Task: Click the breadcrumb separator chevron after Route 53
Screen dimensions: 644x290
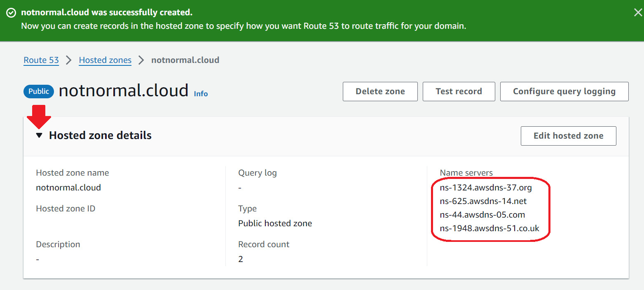Action: (x=68, y=60)
